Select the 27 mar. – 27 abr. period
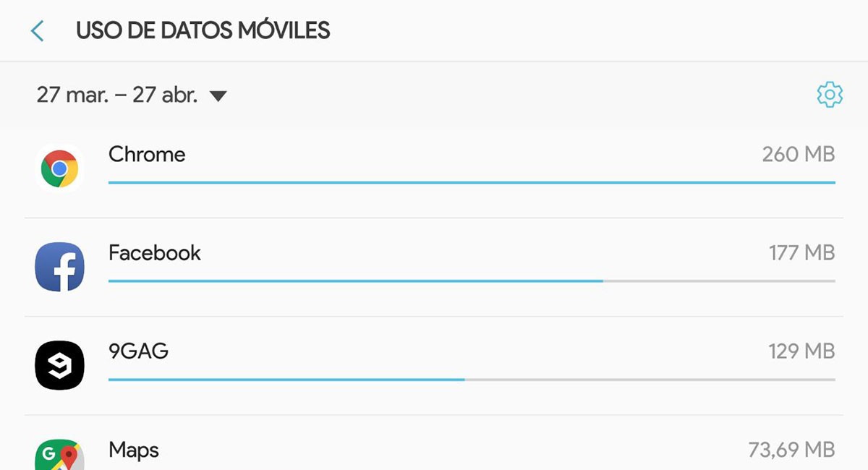868x470 pixels. tap(117, 95)
